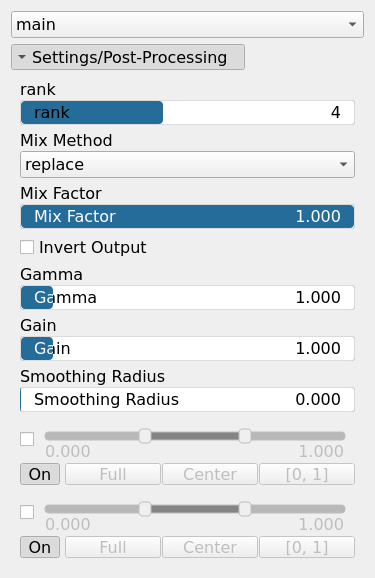The image size is (375, 578).
Task: Click the second Center button
Action: pos(210,547)
